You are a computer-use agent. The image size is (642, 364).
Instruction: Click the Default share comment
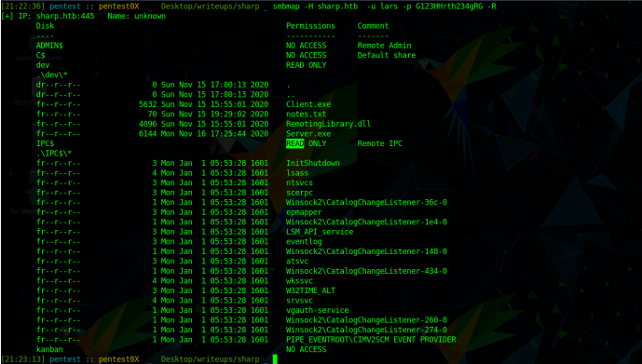pos(387,55)
